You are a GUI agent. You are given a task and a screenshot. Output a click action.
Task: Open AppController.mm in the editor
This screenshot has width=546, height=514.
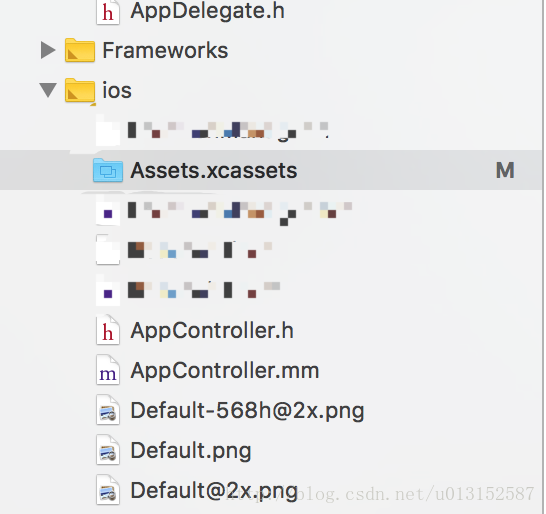[225, 370]
